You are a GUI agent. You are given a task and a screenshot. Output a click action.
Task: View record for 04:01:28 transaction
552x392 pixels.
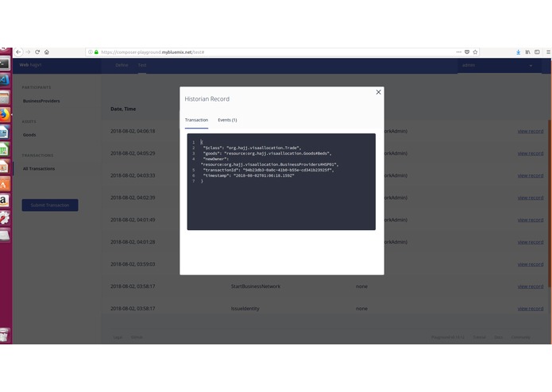click(x=531, y=242)
